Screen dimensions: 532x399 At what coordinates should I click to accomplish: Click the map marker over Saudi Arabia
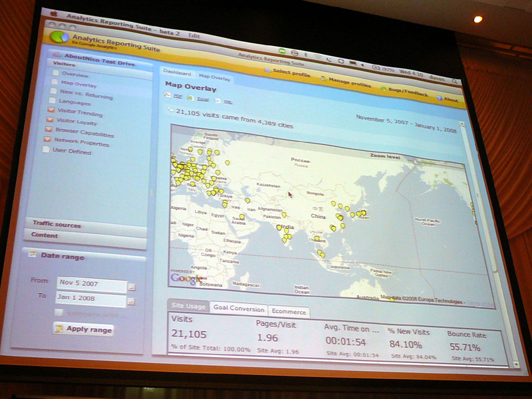[241, 217]
